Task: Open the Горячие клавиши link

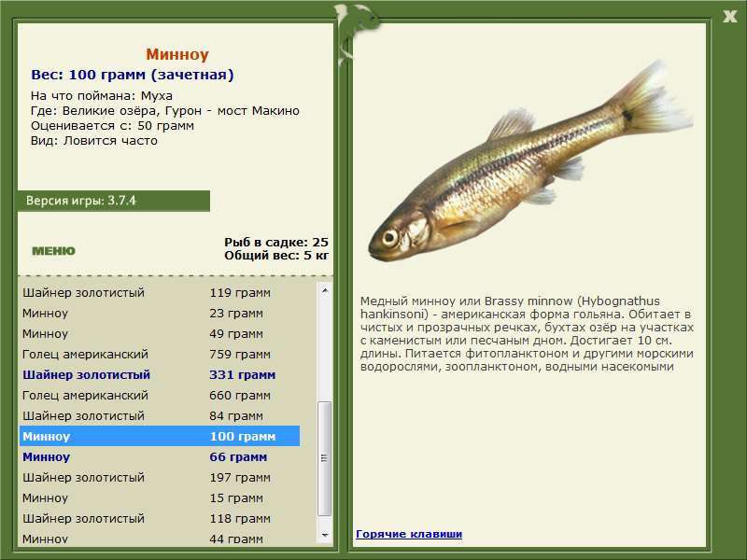Action: pyautogui.click(x=409, y=534)
